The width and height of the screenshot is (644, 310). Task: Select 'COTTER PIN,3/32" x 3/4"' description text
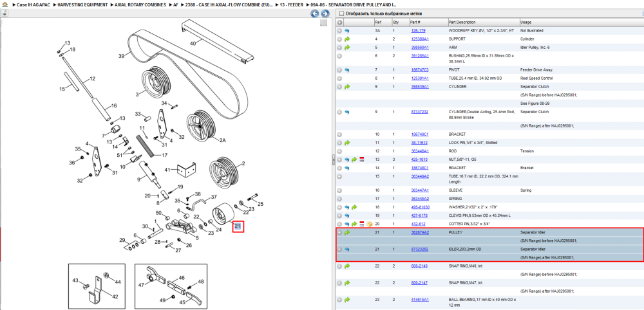(x=470, y=224)
